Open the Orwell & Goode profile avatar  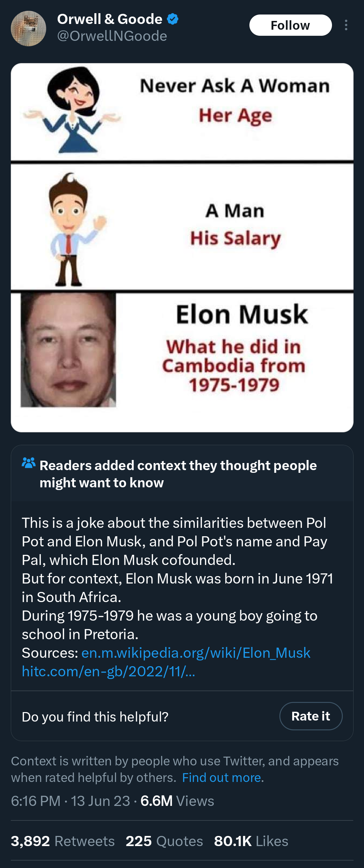pyautogui.click(x=29, y=28)
